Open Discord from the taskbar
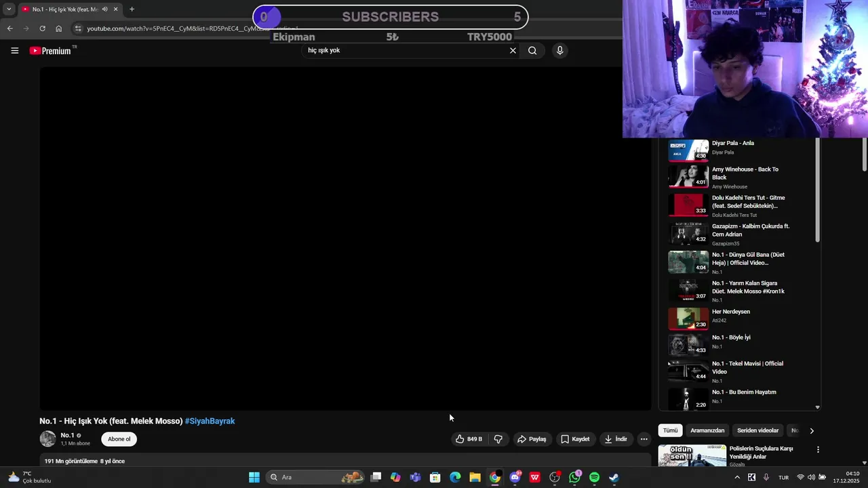 pos(515,477)
